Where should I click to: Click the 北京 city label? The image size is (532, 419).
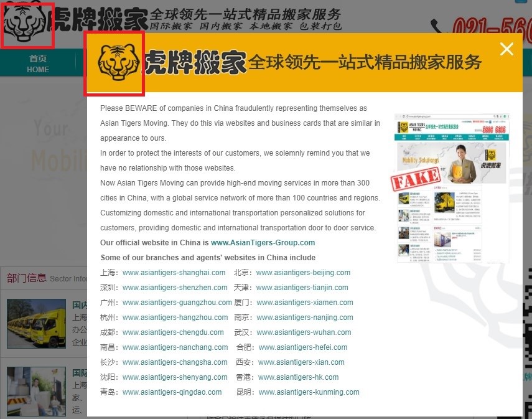pos(241,273)
